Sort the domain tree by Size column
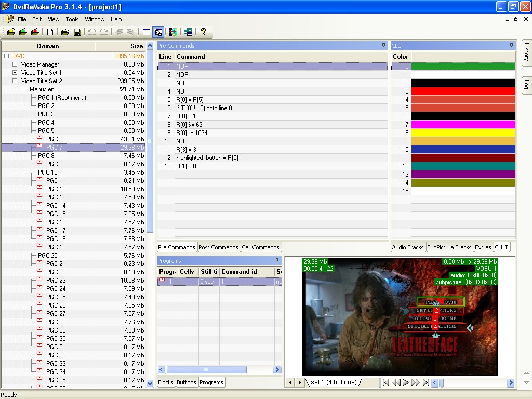Screen dimensions: 532x399 [x=120, y=46]
